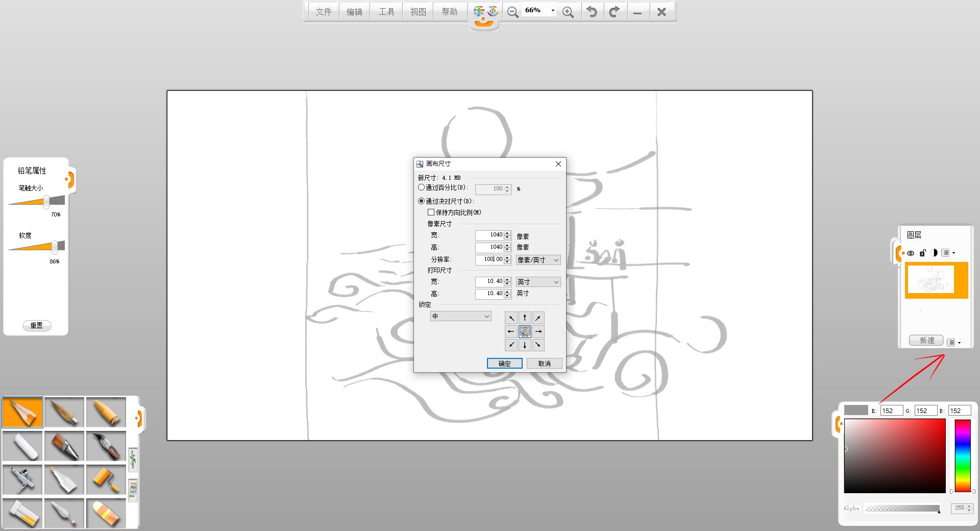Select the 通过百分比 radio button
The height and width of the screenshot is (531, 980).
(422, 188)
